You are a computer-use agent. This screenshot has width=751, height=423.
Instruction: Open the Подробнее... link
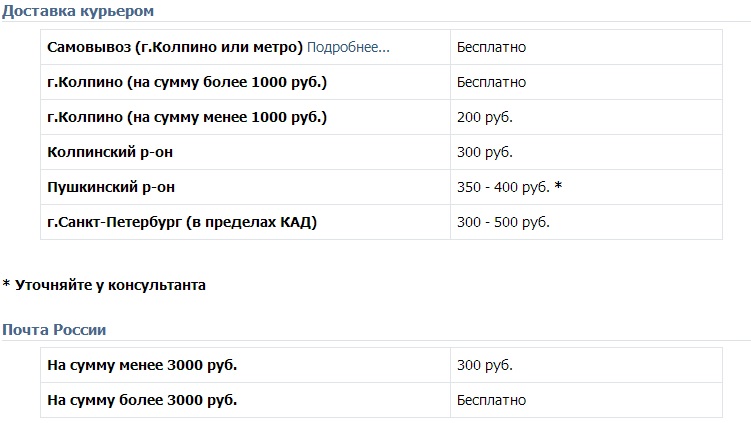(x=348, y=47)
